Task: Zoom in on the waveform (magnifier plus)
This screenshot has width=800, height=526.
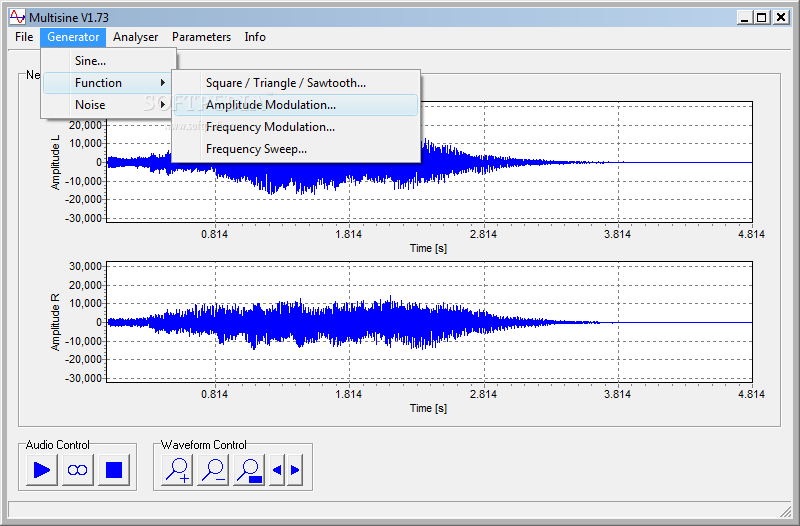Action: click(177, 470)
